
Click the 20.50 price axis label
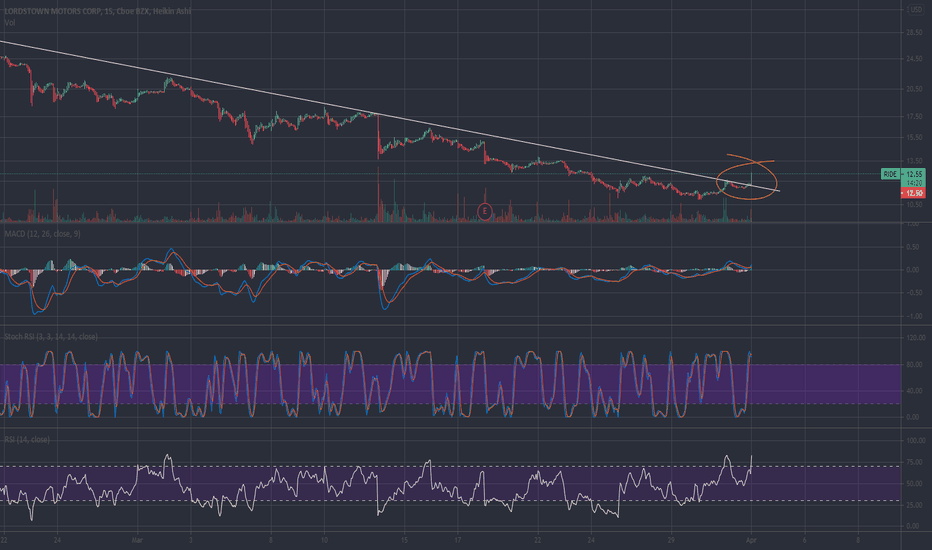pyautogui.click(x=914, y=89)
